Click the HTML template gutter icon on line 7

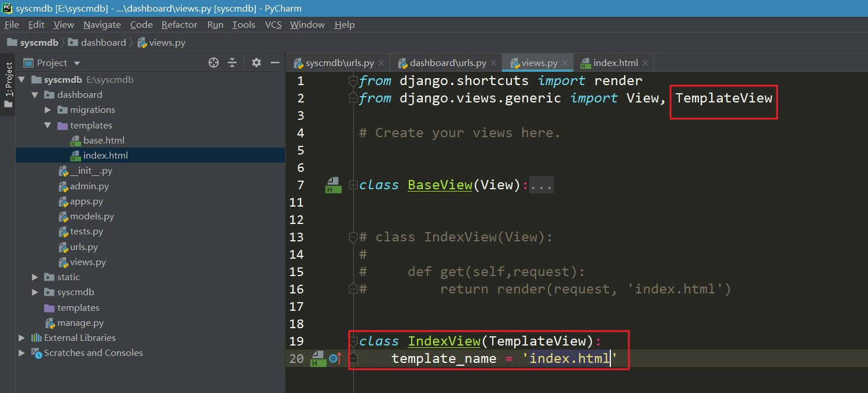point(332,185)
